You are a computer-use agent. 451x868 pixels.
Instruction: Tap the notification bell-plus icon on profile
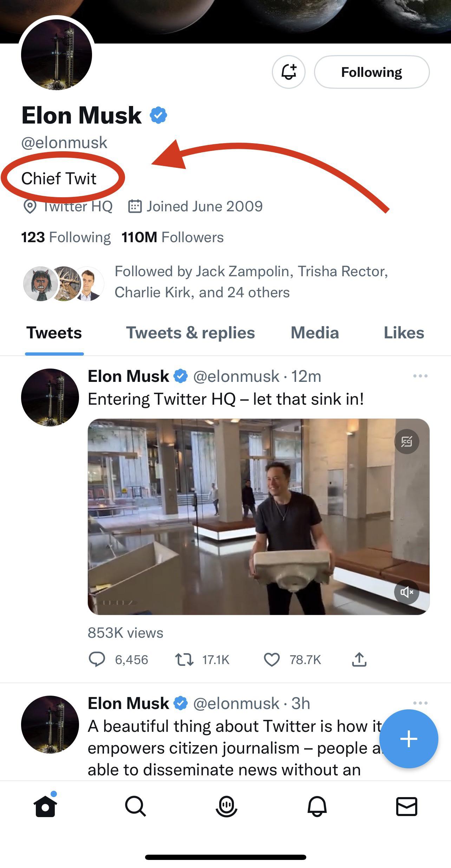point(289,72)
